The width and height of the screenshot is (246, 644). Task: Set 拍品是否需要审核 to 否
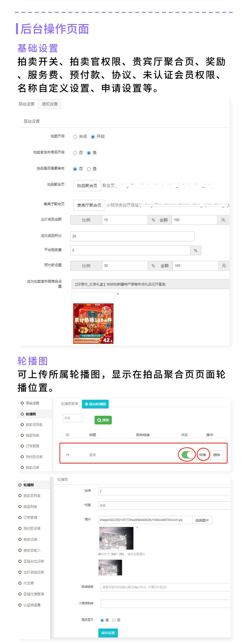click(x=75, y=169)
